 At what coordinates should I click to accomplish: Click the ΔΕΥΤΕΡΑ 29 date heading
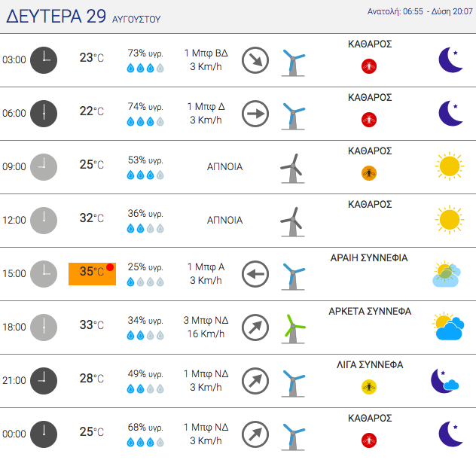(56, 16)
